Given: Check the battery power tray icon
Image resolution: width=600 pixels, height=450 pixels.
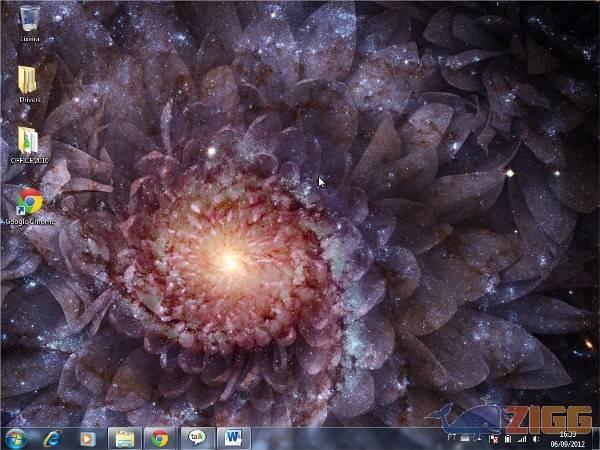Looking at the screenshot, I should 508,439.
